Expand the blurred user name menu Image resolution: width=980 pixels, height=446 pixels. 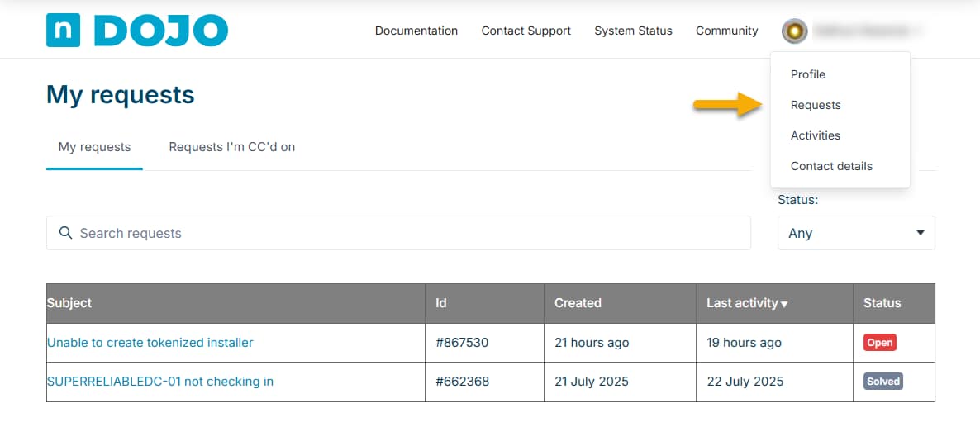click(x=866, y=31)
